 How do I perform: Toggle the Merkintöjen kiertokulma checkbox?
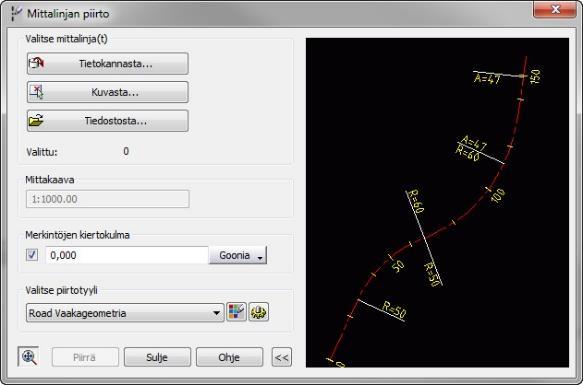coord(32,255)
